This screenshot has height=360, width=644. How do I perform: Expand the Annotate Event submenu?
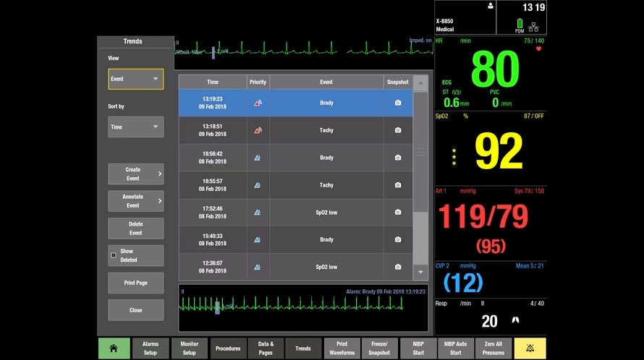point(136,201)
